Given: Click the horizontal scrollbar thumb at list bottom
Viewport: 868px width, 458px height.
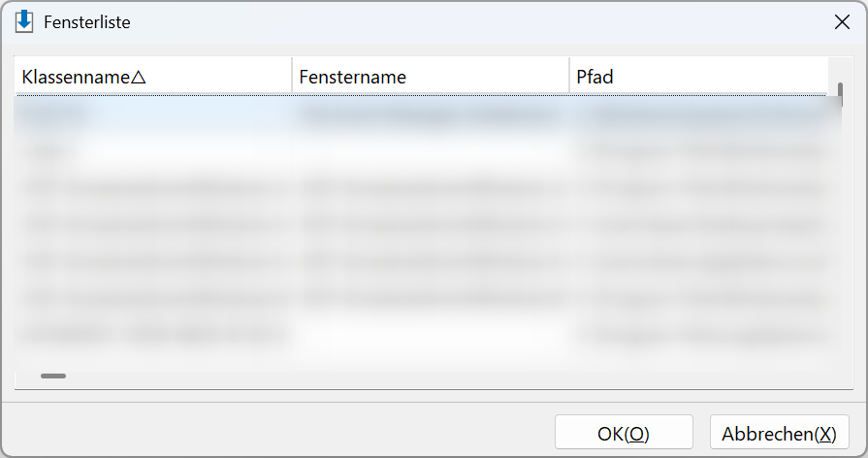Looking at the screenshot, I should (x=53, y=376).
